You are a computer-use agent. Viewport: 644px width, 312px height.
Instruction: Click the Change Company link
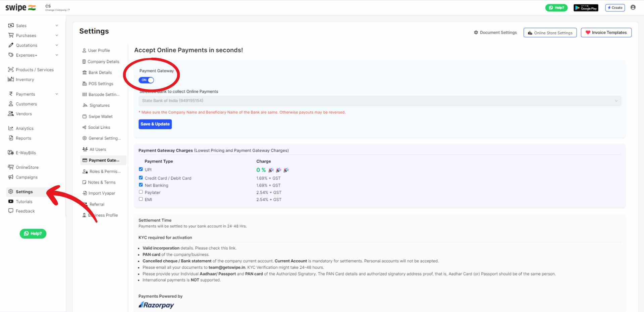[57, 10]
